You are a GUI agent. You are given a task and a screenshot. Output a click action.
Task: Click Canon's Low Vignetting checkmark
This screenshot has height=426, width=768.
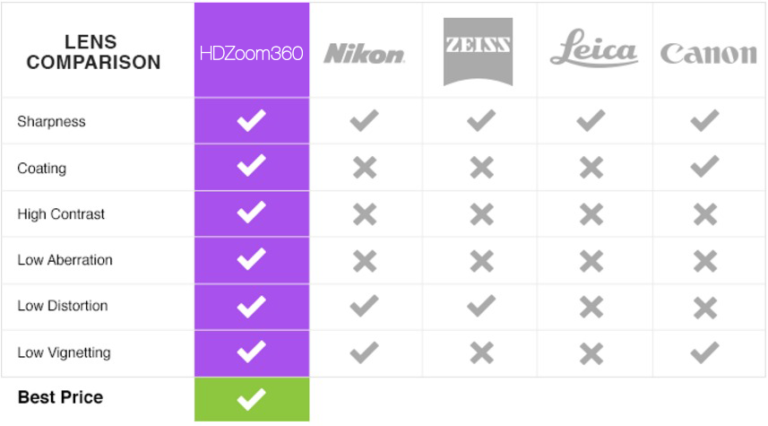pyautogui.click(x=705, y=353)
